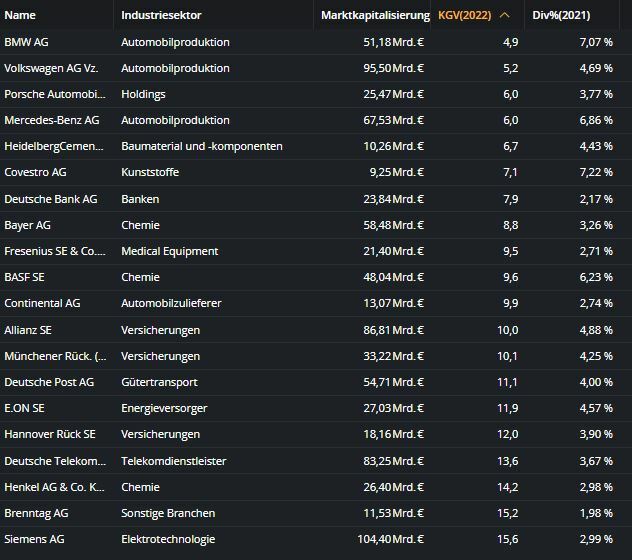Open Allianz SE entry

coord(28,330)
